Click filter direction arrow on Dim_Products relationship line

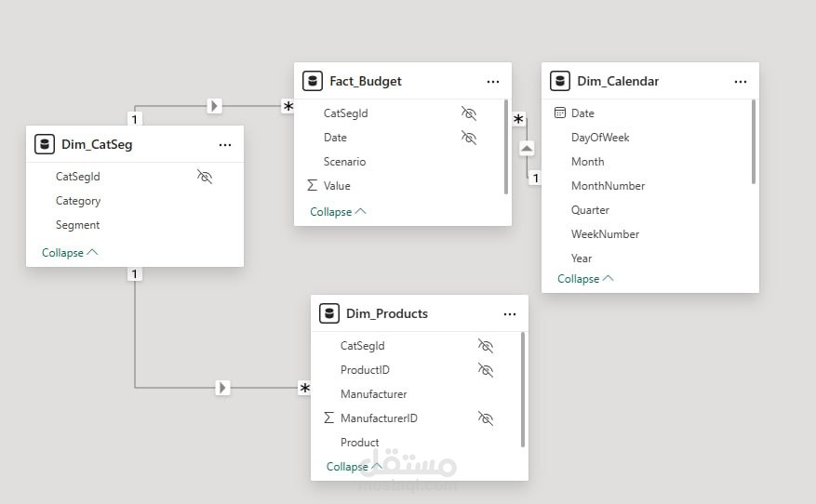222,387
